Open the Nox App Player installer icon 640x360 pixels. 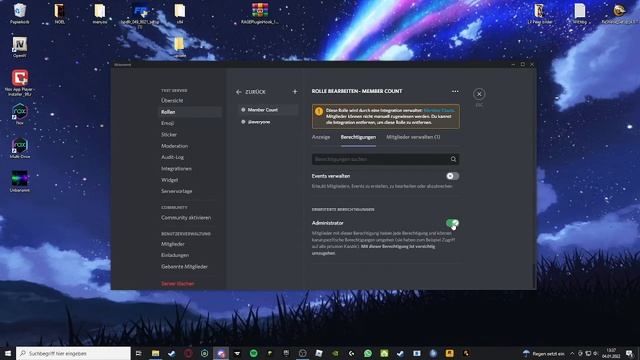click(x=20, y=83)
